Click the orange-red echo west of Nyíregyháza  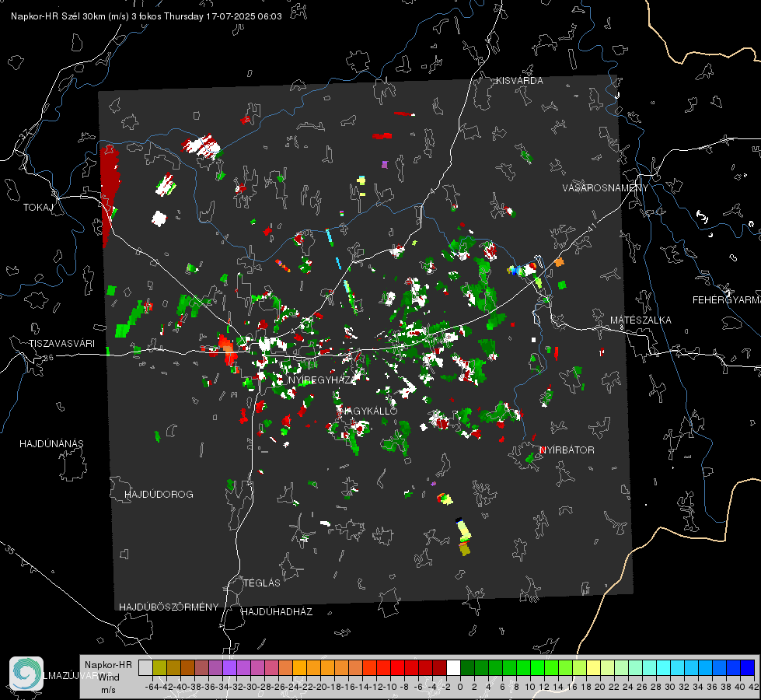pyautogui.click(x=227, y=348)
